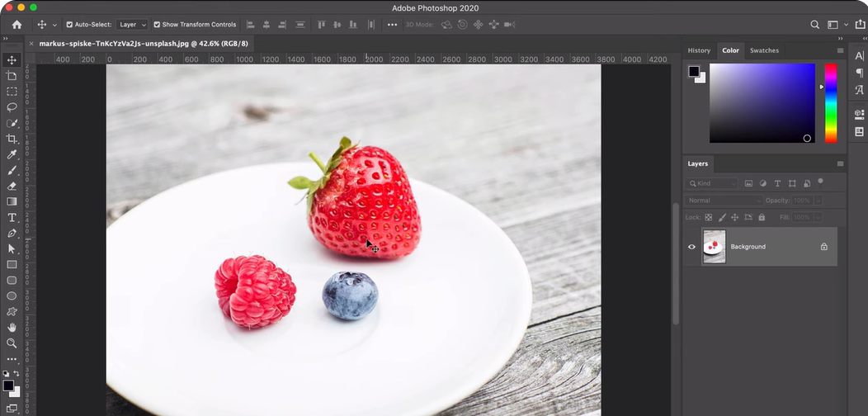Select the Custom Shape tool
868x416 pixels.
click(12, 312)
